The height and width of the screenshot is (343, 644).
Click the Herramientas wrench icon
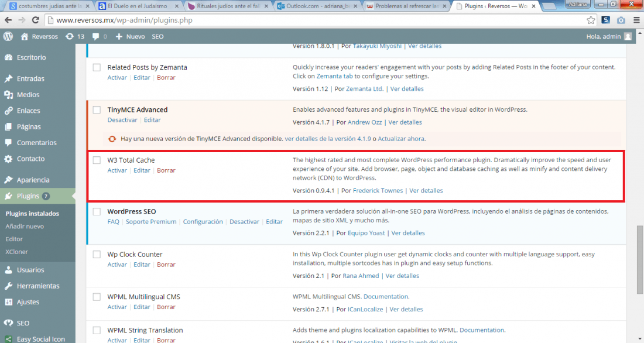(9, 286)
